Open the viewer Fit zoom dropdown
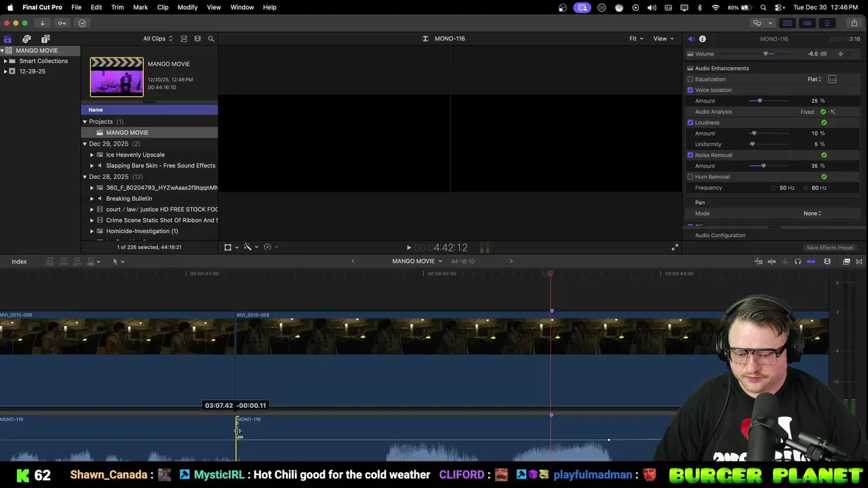The height and width of the screenshot is (488, 868). (636, 39)
